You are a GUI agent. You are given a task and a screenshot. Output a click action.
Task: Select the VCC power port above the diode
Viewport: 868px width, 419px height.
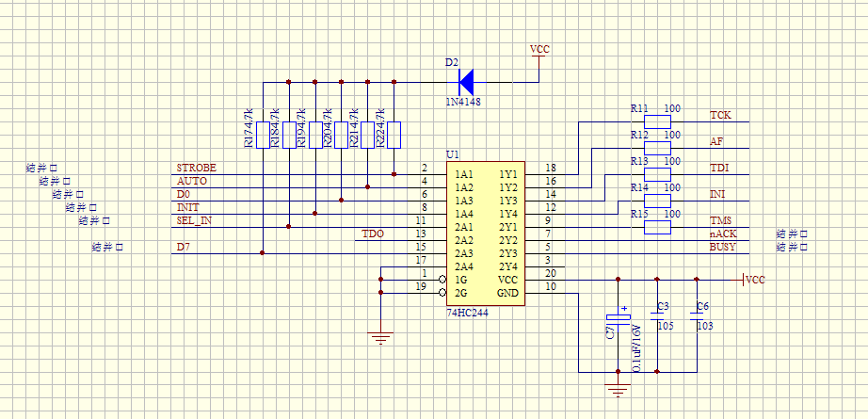click(539, 50)
